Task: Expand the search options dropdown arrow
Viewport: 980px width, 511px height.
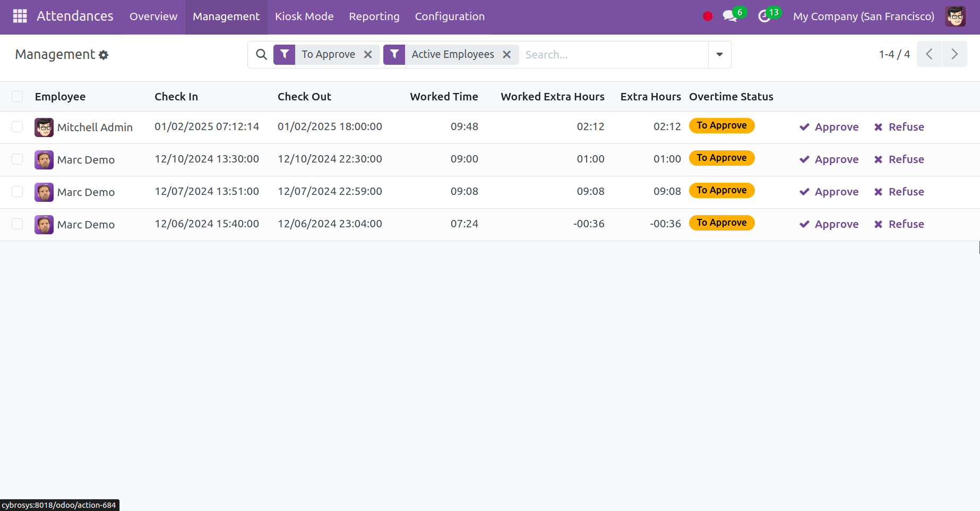Action: click(719, 54)
